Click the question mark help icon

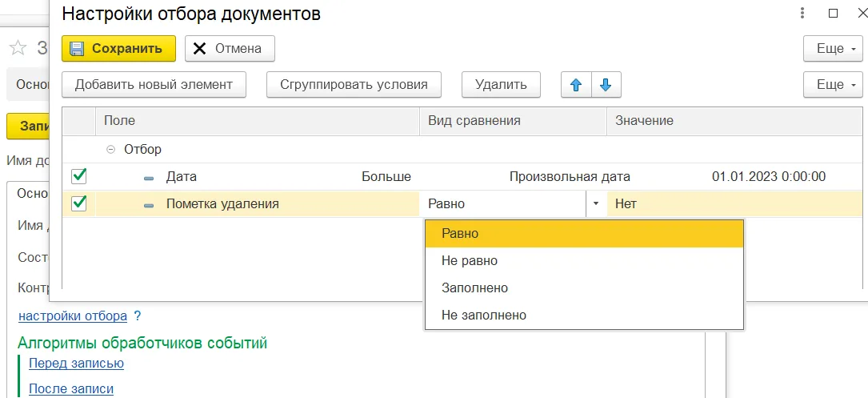pos(138,316)
